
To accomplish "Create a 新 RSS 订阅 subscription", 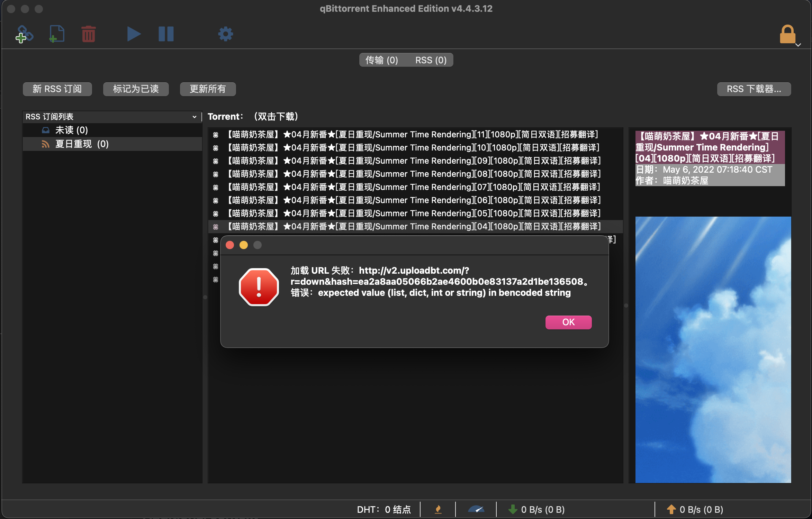I will [x=57, y=89].
